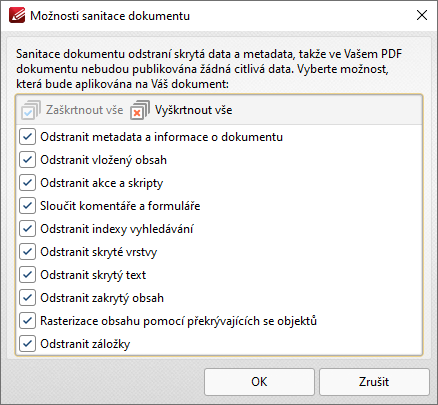Uncheck Odstranit metadata a informace o dokumentu

coord(27,137)
